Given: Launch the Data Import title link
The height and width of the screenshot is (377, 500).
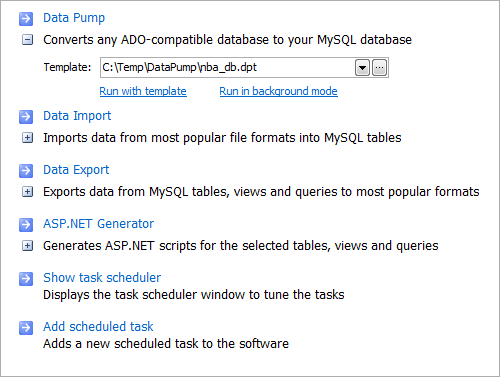Looking at the screenshot, I should point(77,116).
